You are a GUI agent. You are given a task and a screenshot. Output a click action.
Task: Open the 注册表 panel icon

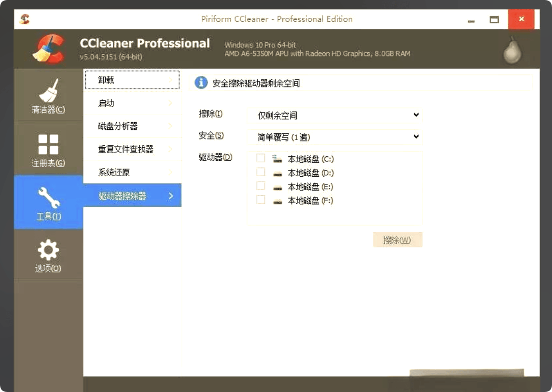[x=48, y=143]
